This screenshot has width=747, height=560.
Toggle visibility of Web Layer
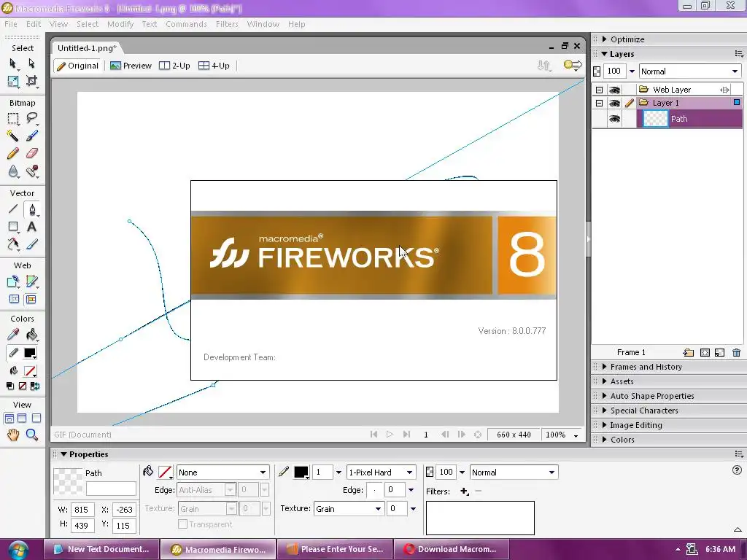[614, 90]
